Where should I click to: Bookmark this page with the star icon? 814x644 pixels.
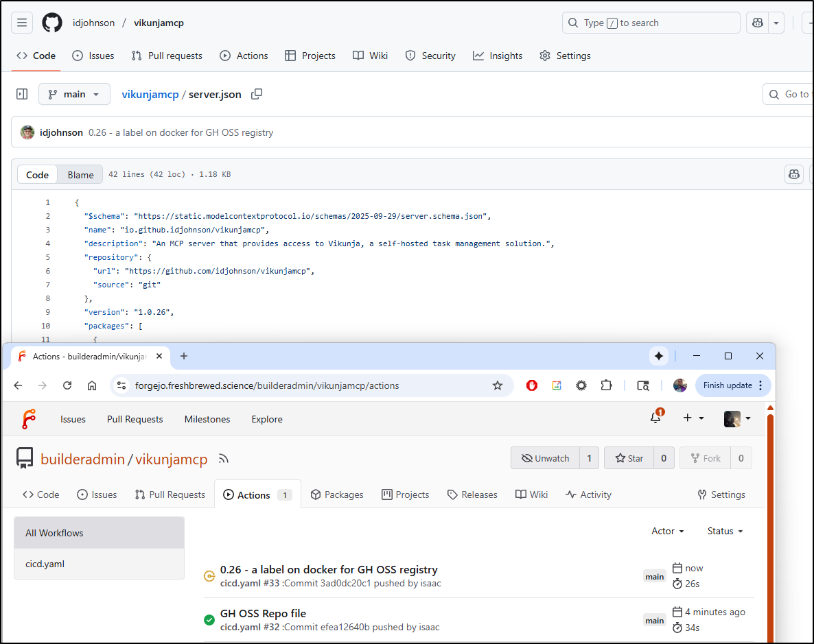[x=498, y=385]
